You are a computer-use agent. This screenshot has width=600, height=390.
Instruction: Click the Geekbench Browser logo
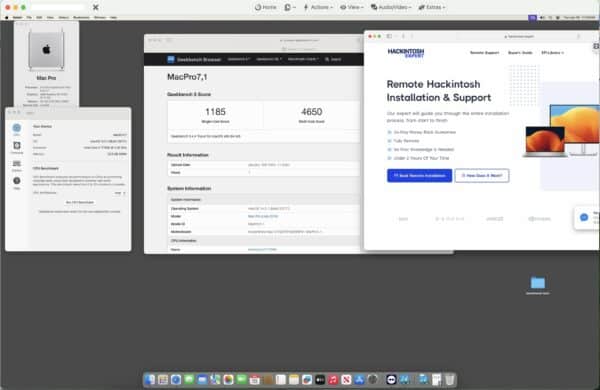(194, 59)
